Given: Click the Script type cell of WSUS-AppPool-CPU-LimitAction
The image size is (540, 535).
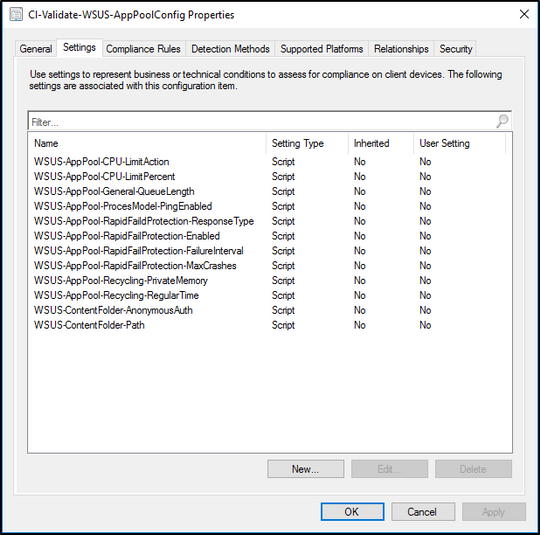Looking at the screenshot, I should [x=283, y=162].
